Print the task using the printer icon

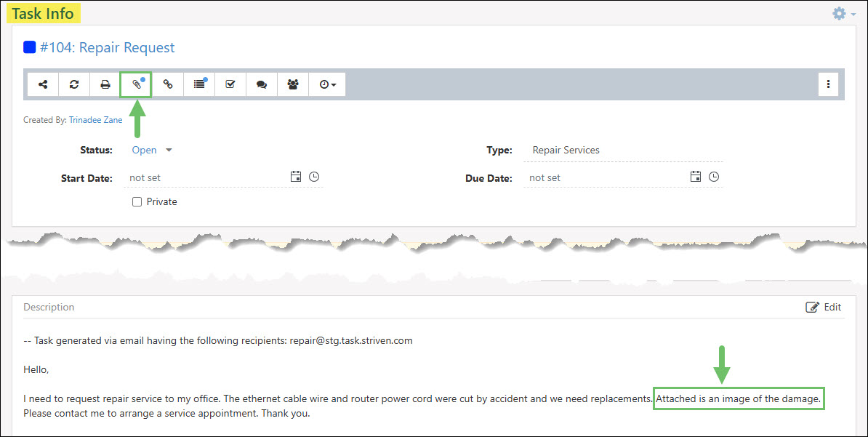(105, 84)
